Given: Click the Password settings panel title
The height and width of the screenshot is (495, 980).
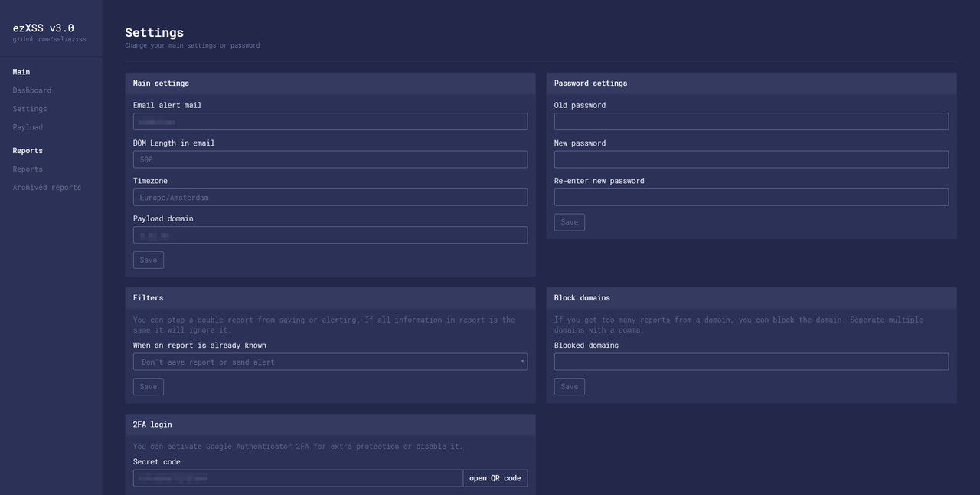Looking at the screenshot, I should coord(590,84).
